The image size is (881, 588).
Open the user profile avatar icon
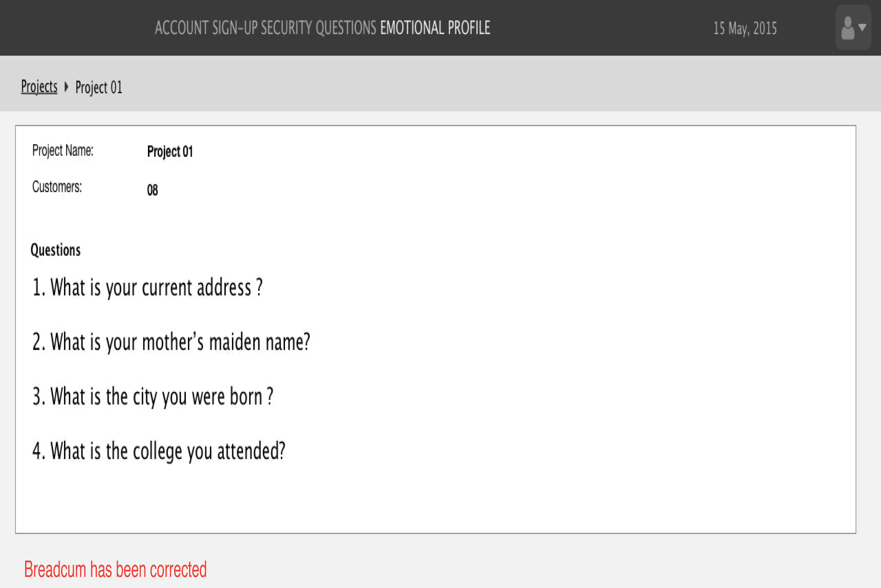point(848,28)
